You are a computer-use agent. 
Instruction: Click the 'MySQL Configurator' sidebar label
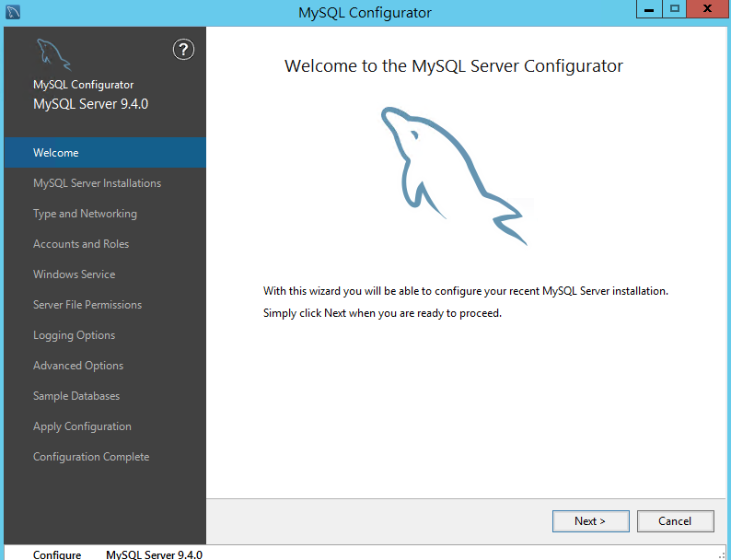(84, 85)
